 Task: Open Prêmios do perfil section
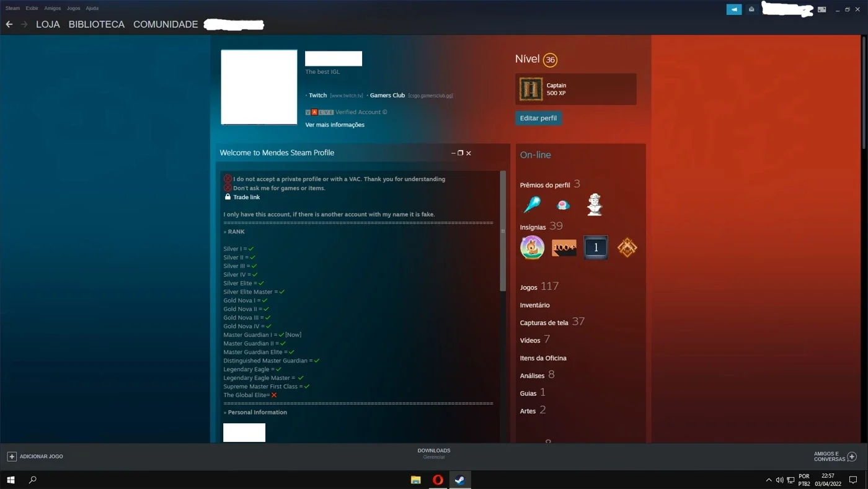coord(545,185)
